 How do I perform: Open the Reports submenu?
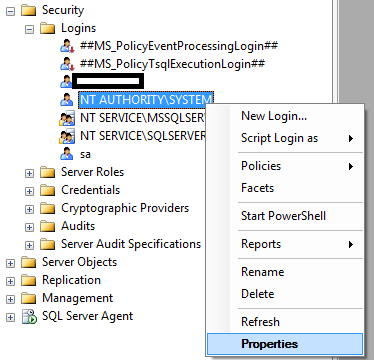[x=284, y=244]
